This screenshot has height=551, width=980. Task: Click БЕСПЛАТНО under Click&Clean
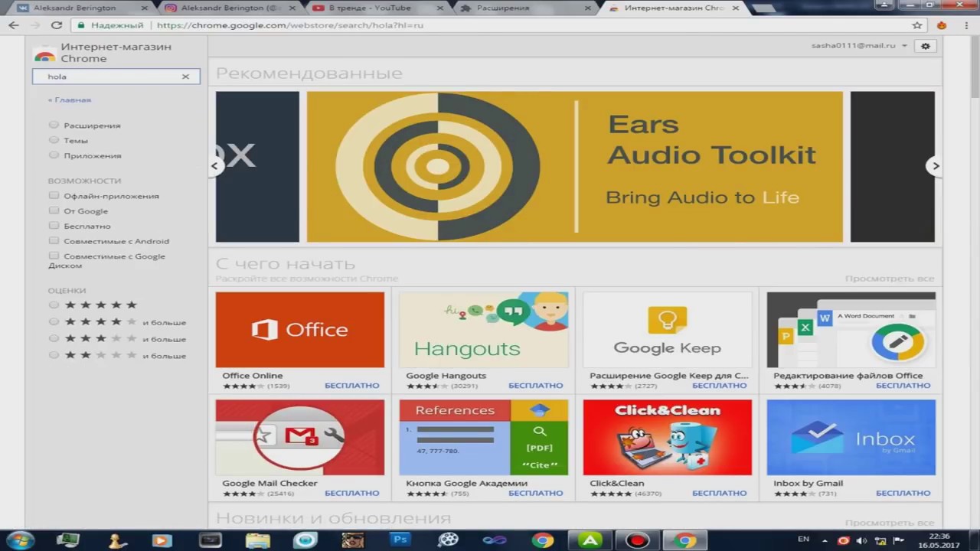tap(720, 493)
